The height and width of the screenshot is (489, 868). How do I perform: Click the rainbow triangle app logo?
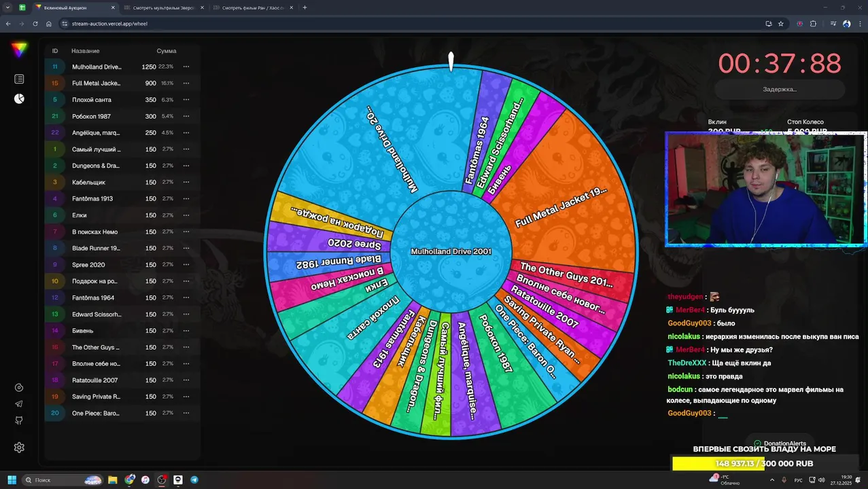tap(19, 50)
